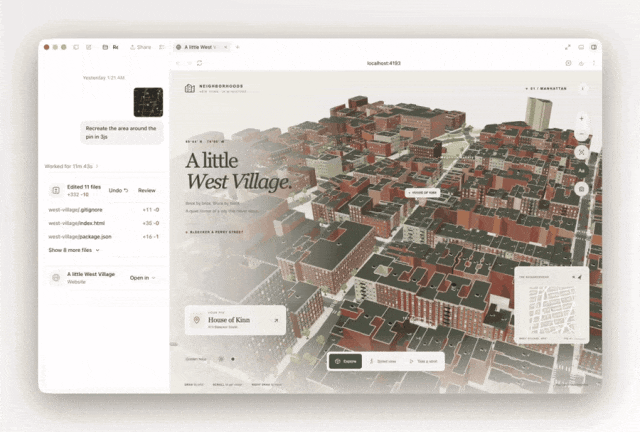The width and height of the screenshot is (640, 432).
Task: Click the 'Bleecker & Perry Street' label
Action: point(215,232)
